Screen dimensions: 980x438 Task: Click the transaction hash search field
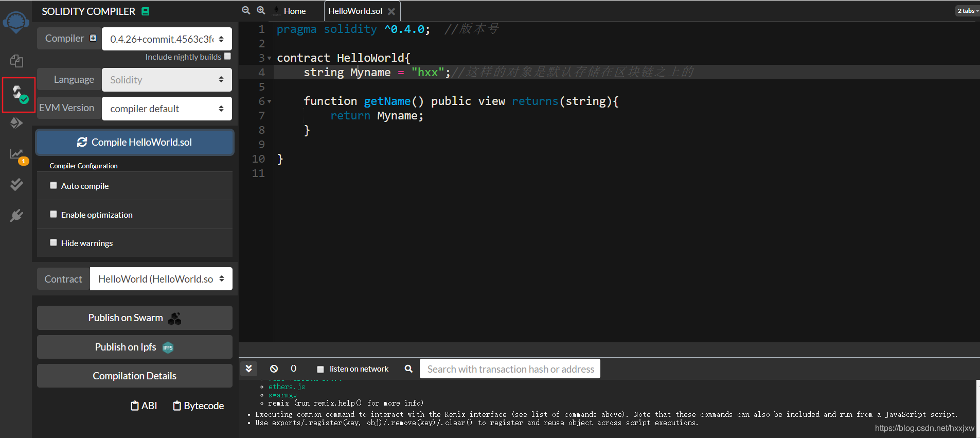[510, 369]
